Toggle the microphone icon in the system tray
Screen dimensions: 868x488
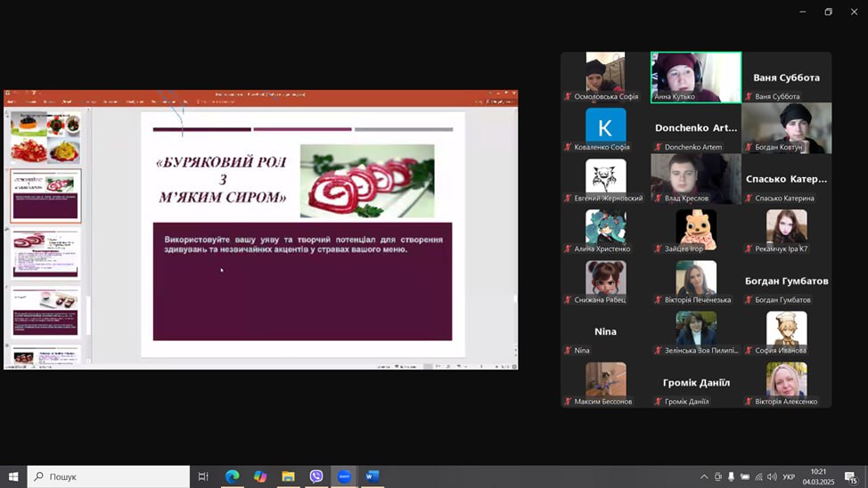732,476
